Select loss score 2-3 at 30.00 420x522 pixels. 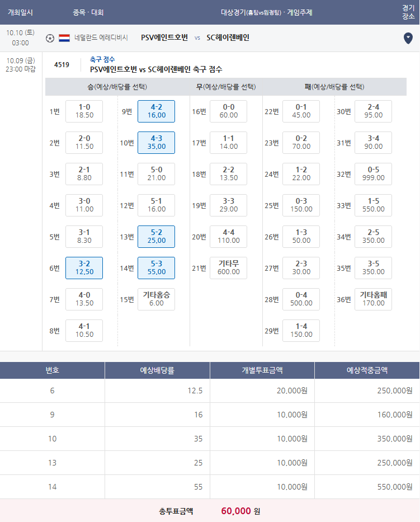pos(301,267)
